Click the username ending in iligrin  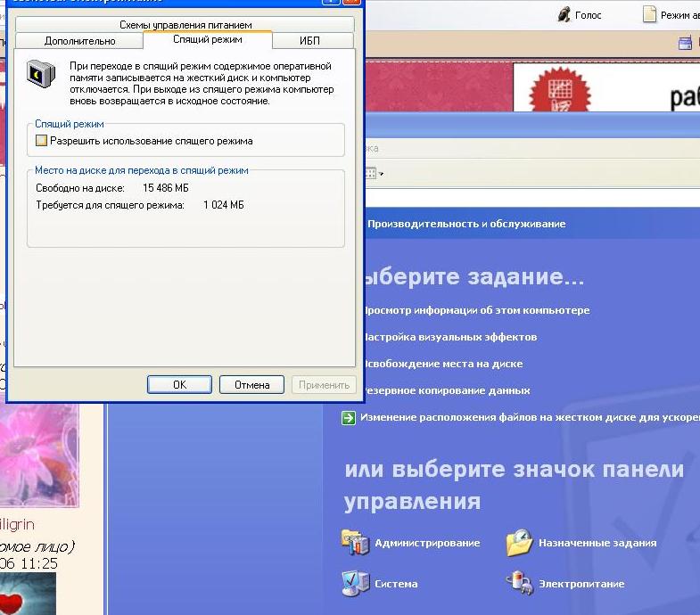(x=17, y=524)
